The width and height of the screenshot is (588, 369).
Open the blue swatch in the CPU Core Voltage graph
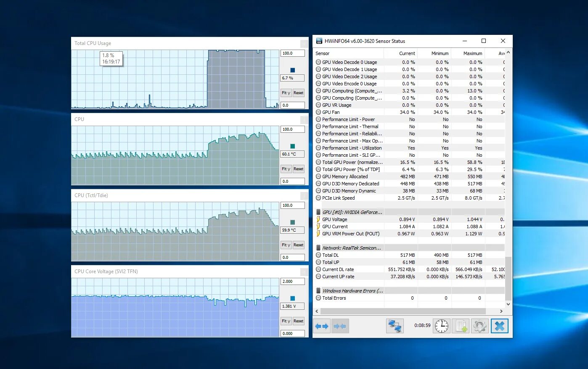[x=293, y=298]
